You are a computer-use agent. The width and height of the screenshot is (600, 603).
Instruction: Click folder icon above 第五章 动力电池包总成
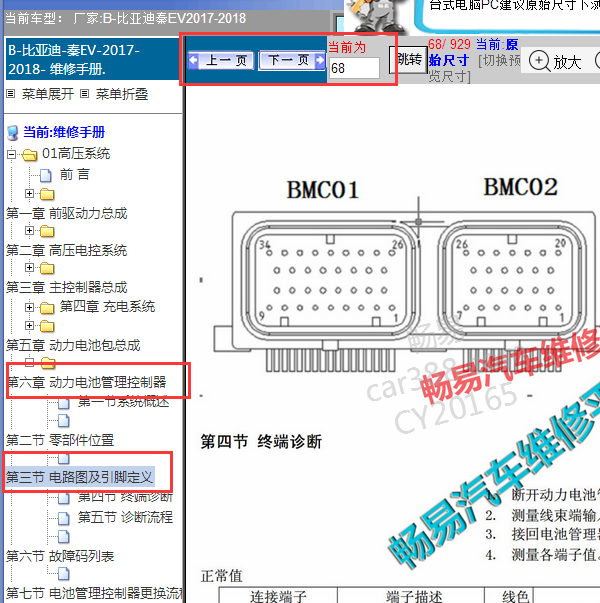pos(47,326)
